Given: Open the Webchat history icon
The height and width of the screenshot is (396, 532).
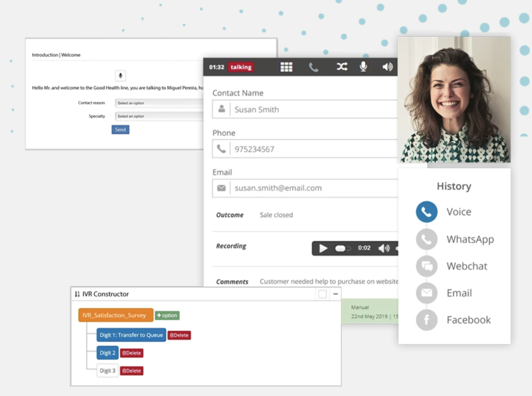Looking at the screenshot, I should 427,266.
